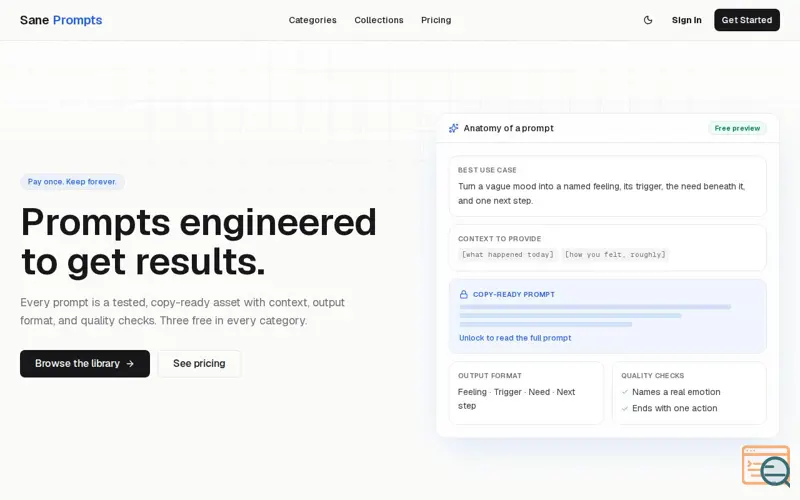Click the [how you felt, roughly] chip

615,254
